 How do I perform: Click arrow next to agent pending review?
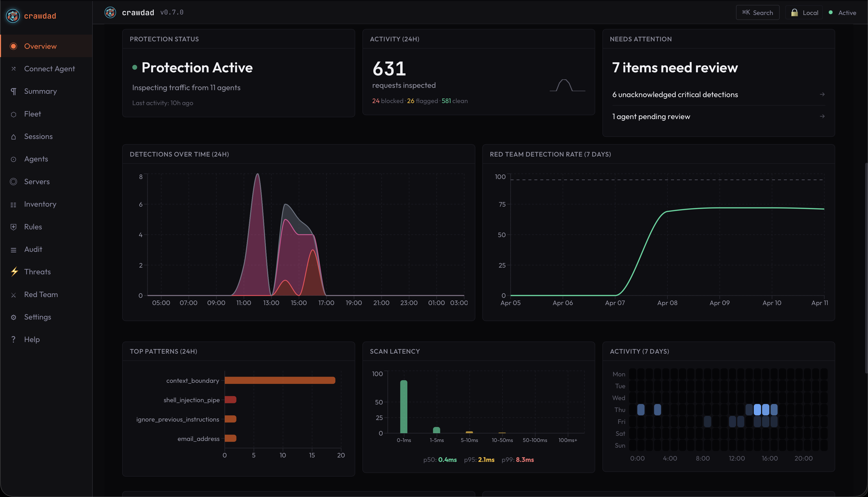click(822, 117)
